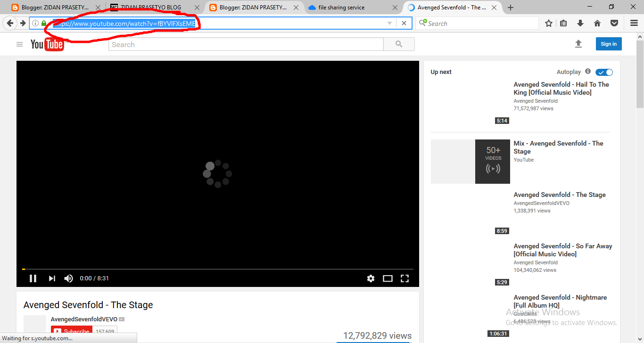Screen dimensions: 644x343
Task: Switch to theater mode
Action: coord(388,278)
